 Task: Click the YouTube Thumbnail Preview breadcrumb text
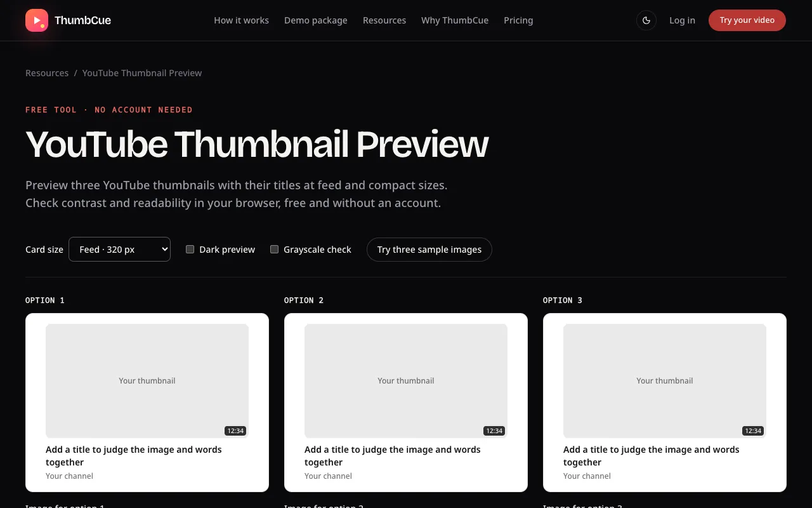coord(142,73)
